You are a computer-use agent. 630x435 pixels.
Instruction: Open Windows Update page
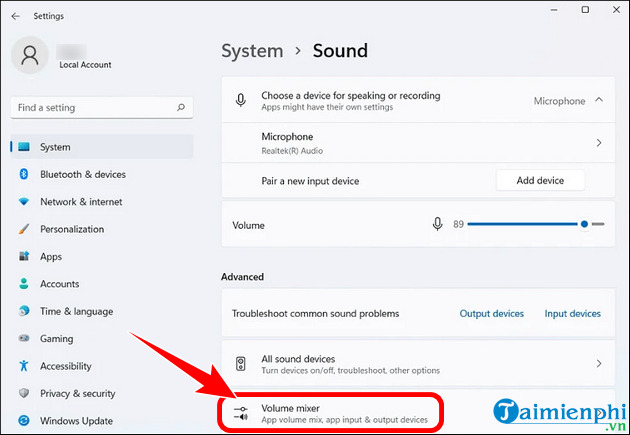tap(102, 421)
